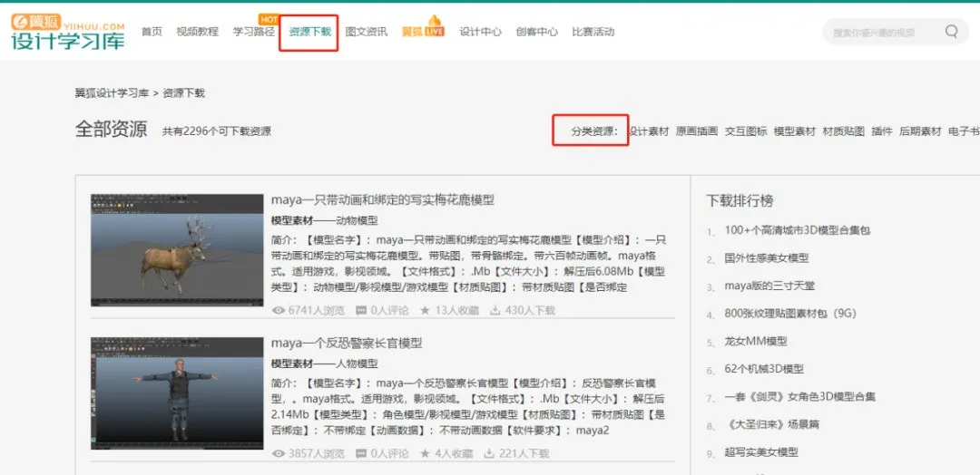Click the 3857人浏览 count text

point(317,454)
